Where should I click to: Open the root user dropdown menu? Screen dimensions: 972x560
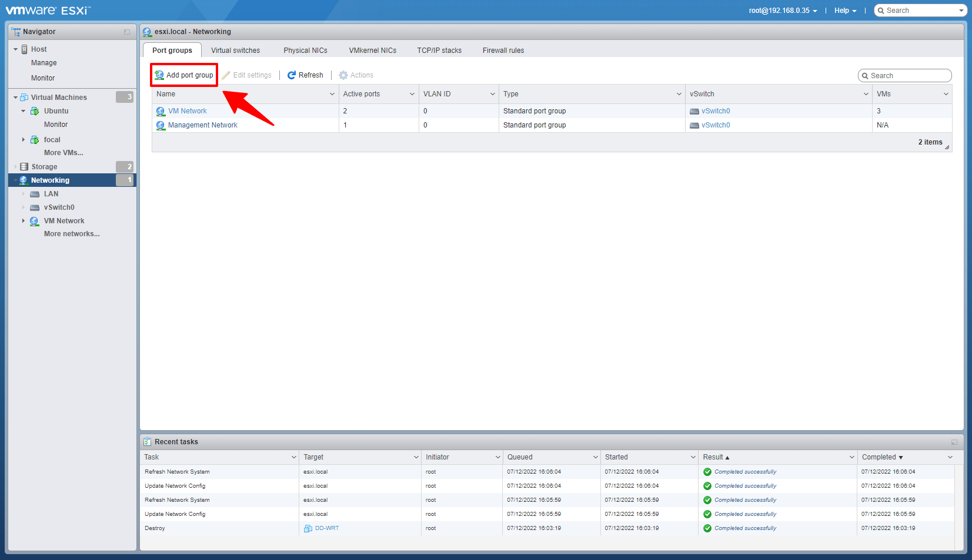point(783,11)
